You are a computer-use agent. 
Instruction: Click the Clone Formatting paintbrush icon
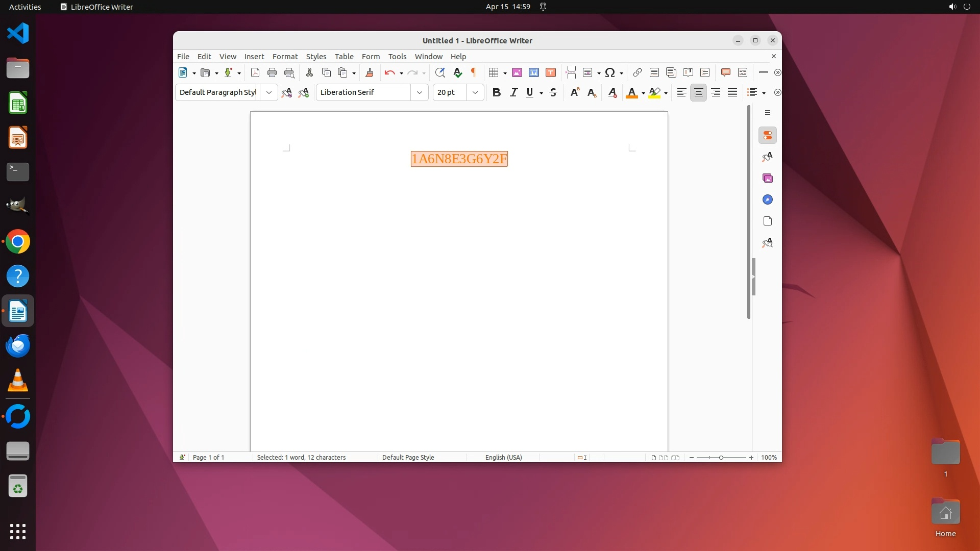pos(370,73)
